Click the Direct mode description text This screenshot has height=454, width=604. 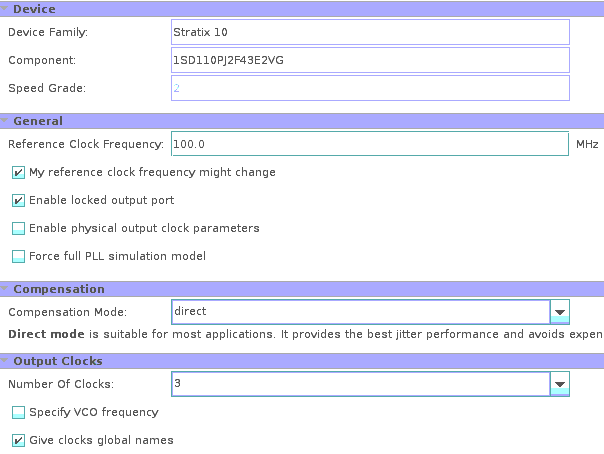[x=300, y=334]
